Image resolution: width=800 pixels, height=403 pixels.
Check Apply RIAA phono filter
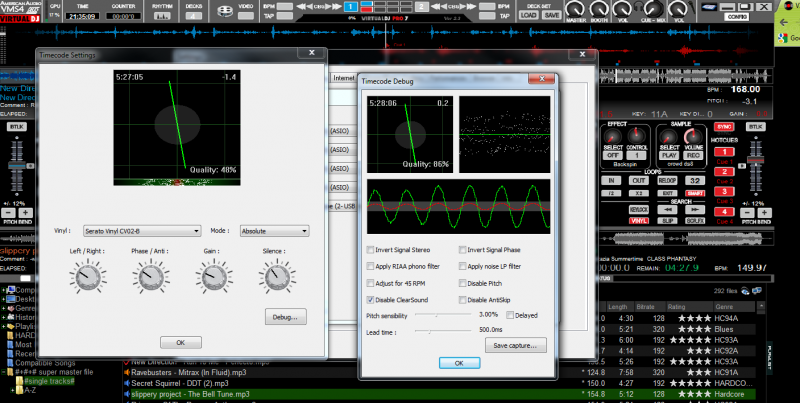point(372,266)
